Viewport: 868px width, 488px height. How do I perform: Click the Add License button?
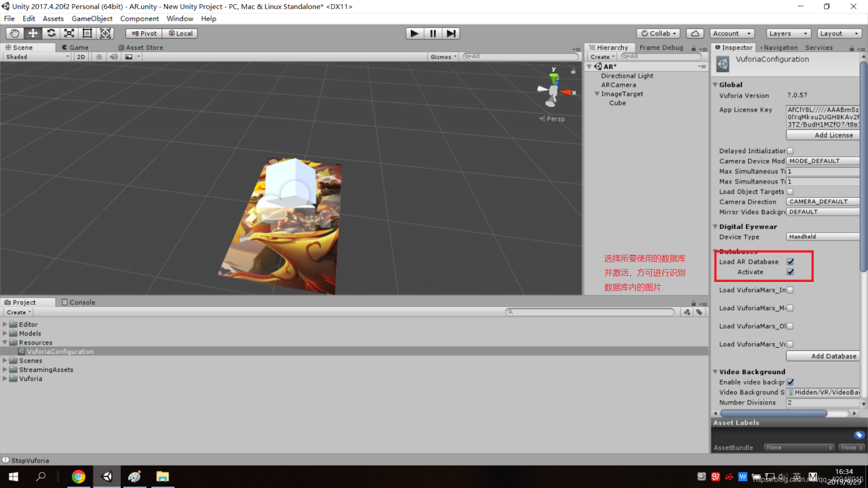click(x=823, y=136)
